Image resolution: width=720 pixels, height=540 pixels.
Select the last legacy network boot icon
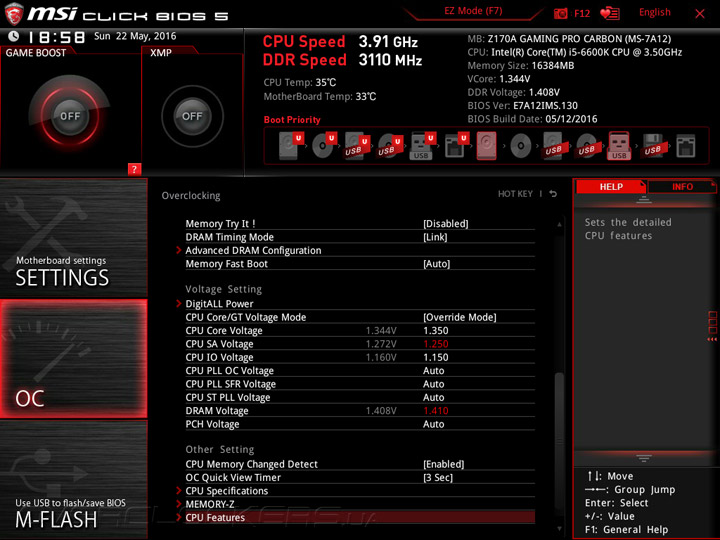(686, 146)
